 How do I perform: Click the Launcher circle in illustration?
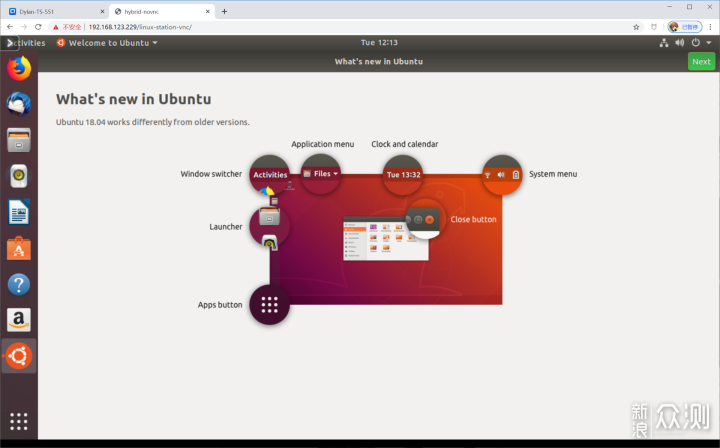pos(270,226)
